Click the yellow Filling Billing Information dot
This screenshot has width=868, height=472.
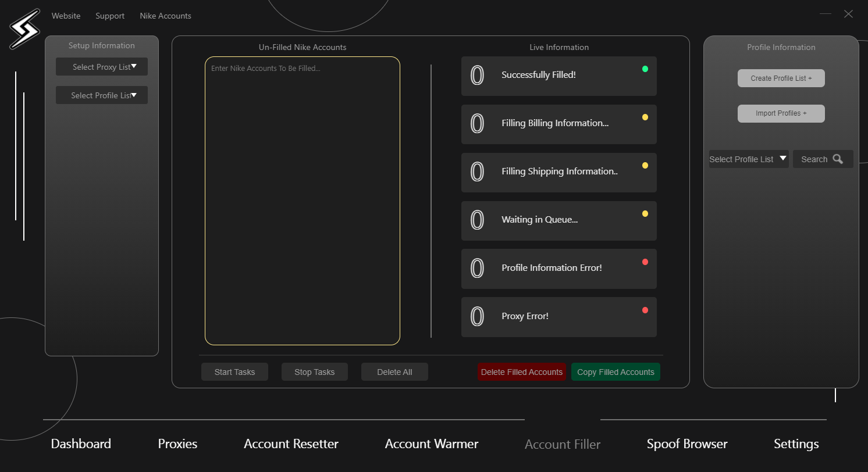click(645, 117)
